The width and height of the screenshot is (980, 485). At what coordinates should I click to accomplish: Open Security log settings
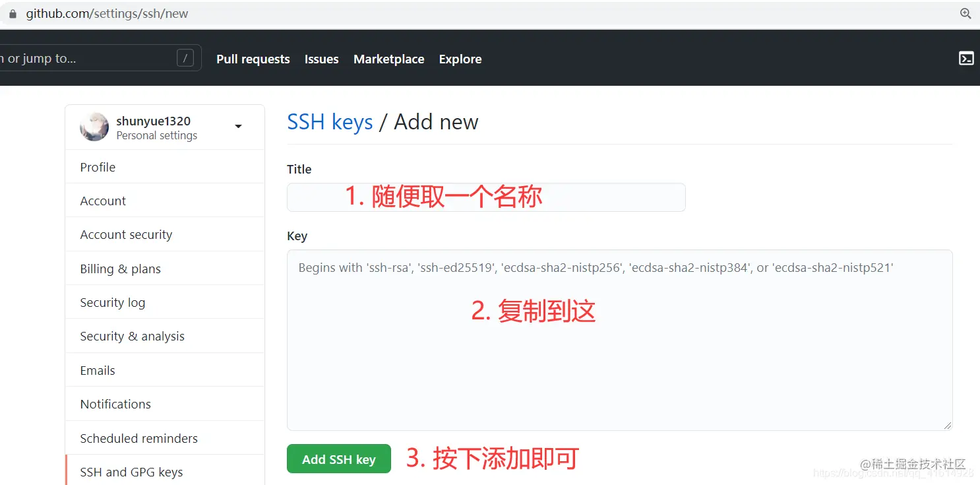[x=165, y=302]
